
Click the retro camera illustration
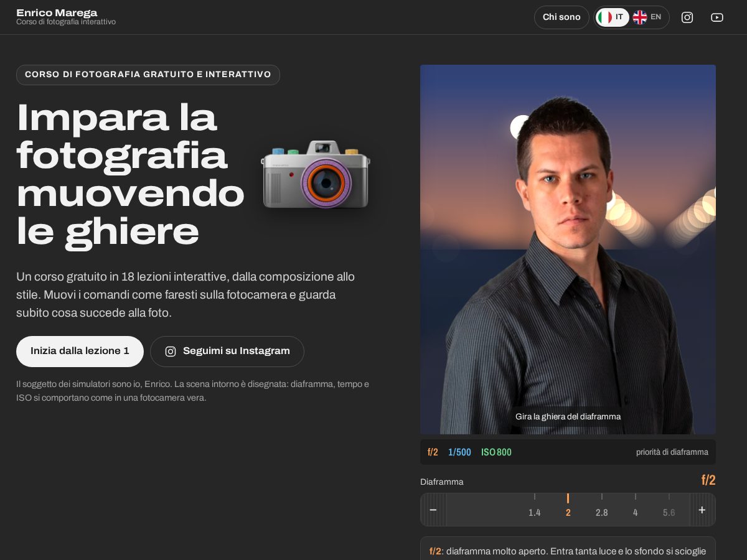coord(316,174)
